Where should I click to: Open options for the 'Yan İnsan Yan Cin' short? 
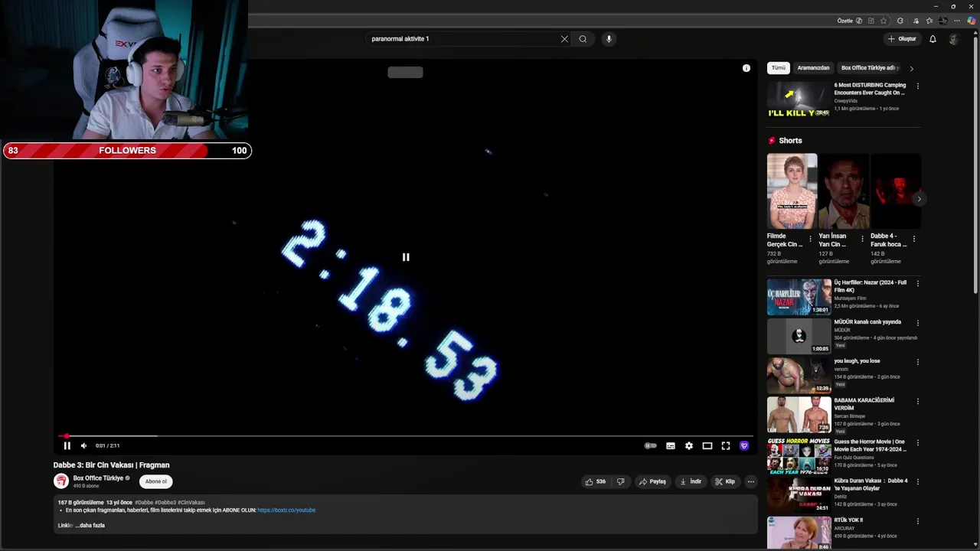pyautogui.click(x=862, y=239)
